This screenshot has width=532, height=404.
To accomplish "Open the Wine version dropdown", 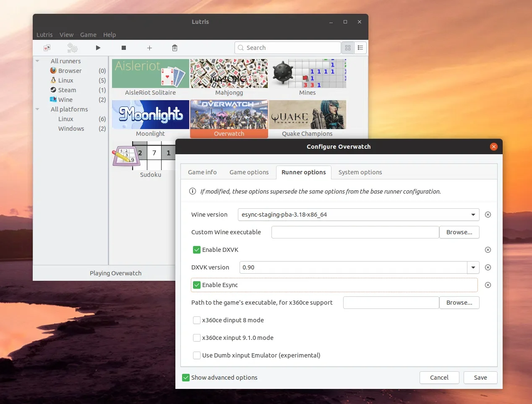I will [x=473, y=215].
